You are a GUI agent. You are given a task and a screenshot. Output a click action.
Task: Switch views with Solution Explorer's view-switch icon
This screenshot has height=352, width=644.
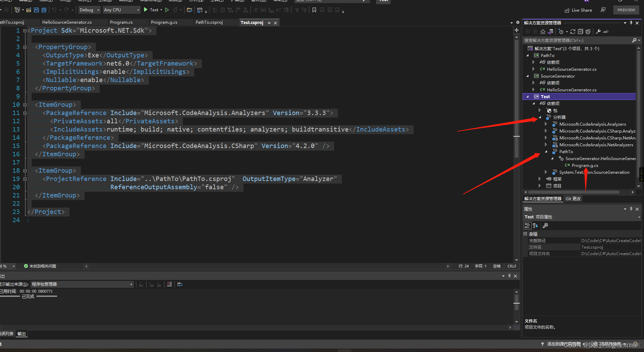coord(550,32)
